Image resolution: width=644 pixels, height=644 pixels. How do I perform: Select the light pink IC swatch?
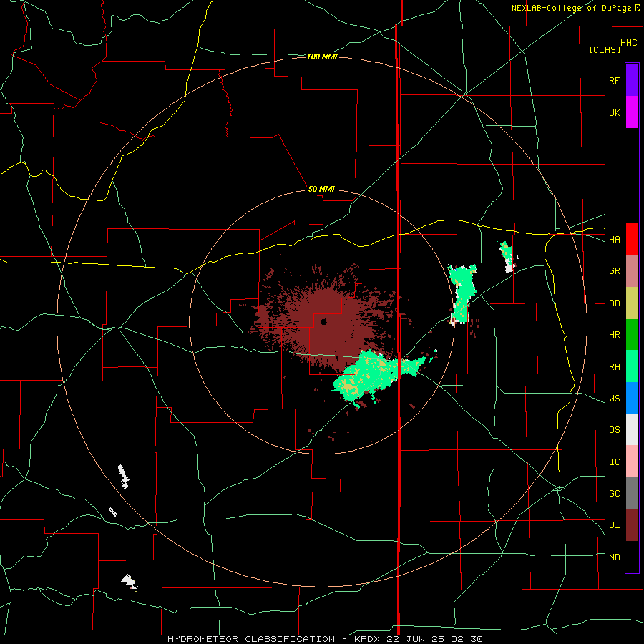[632, 462]
